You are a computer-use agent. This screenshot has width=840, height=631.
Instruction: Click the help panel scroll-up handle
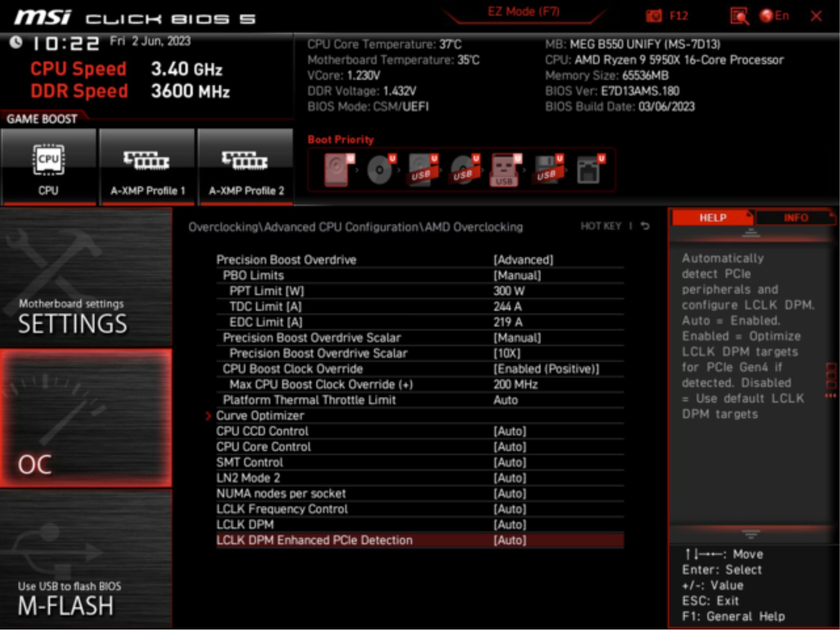pos(751,233)
